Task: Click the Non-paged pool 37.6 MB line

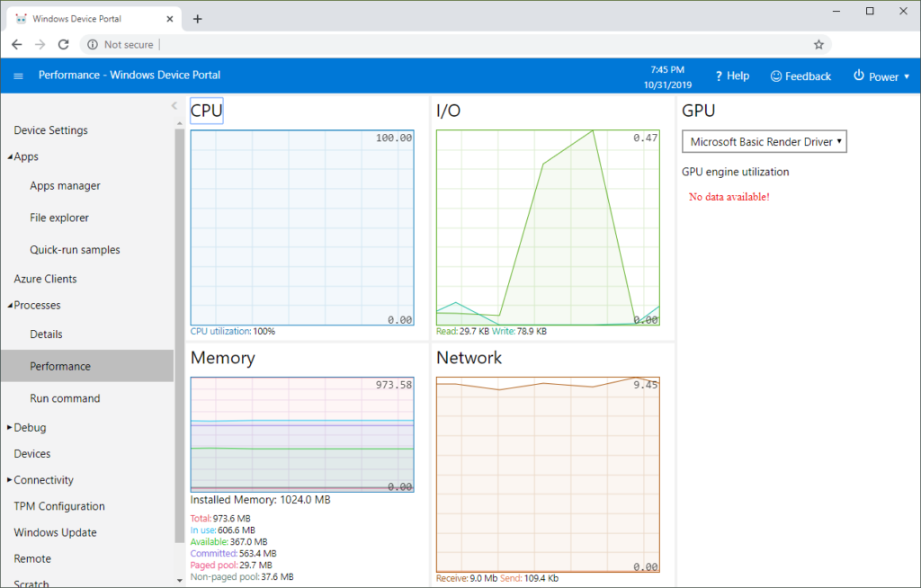Action: pos(242,577)
